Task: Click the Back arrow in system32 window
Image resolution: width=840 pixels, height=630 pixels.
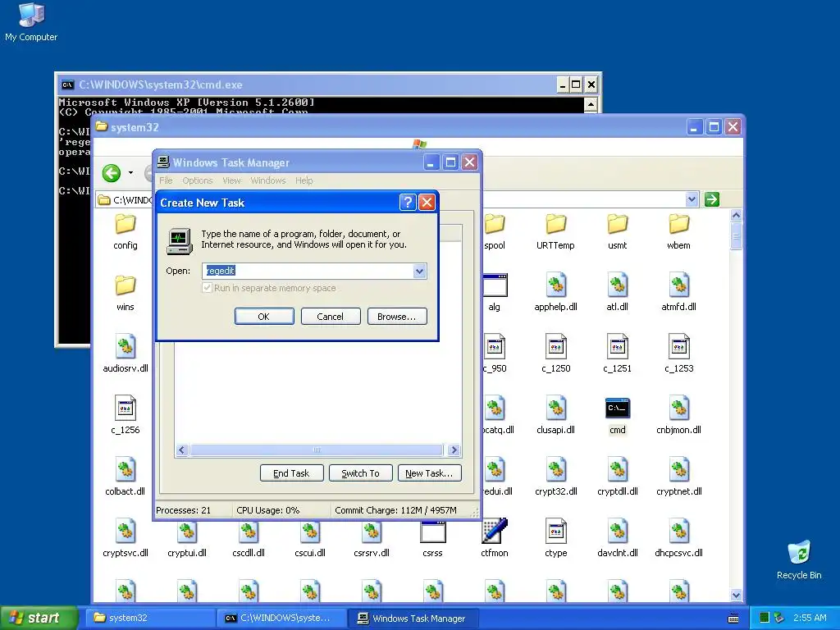Action: 112,173
